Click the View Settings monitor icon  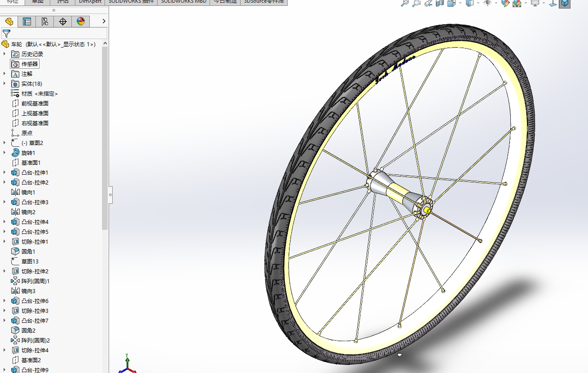point(535,3)
